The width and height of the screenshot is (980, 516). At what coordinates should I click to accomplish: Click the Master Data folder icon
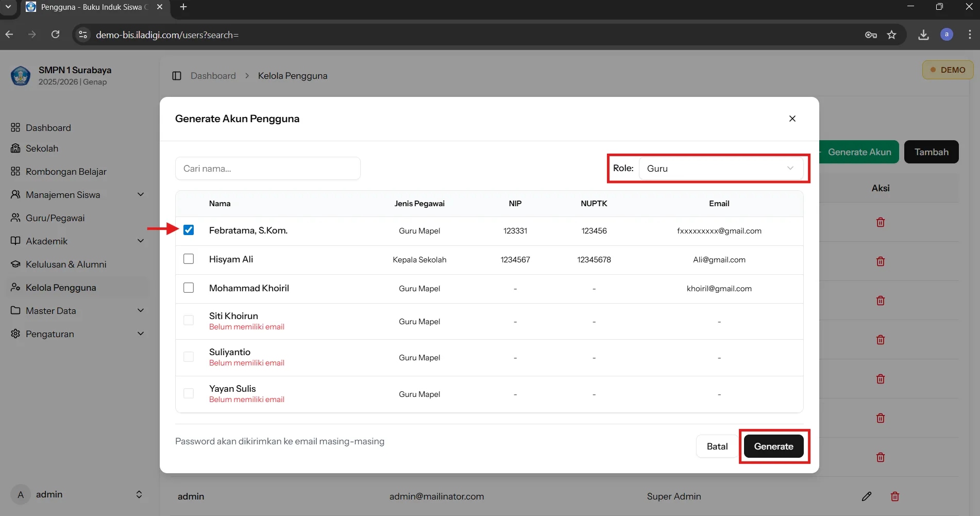pyautogui.click(x=15, y=310)
